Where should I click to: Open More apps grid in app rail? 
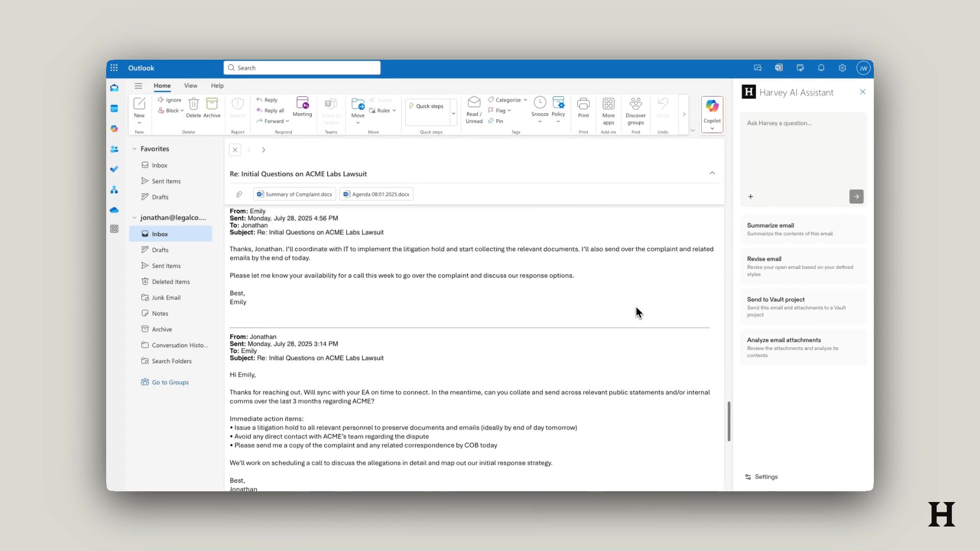coord(114,229)
